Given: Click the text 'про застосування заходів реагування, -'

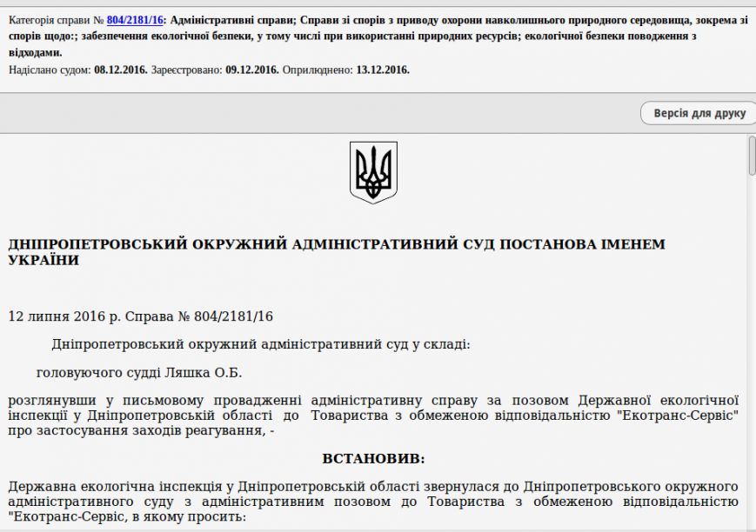Looking at the screenshot, I should [x=141, y=430].
